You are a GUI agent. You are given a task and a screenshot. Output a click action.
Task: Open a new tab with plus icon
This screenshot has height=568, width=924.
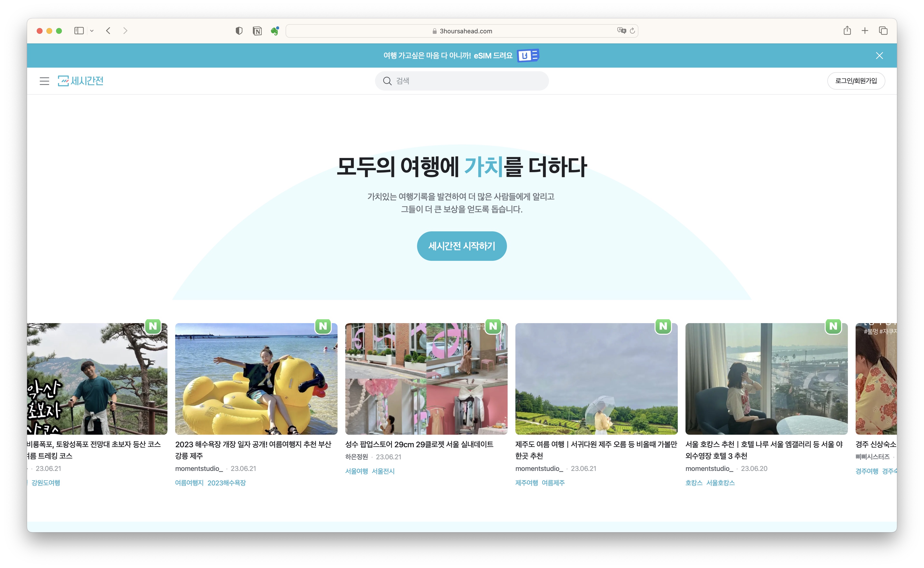(865, 31)
